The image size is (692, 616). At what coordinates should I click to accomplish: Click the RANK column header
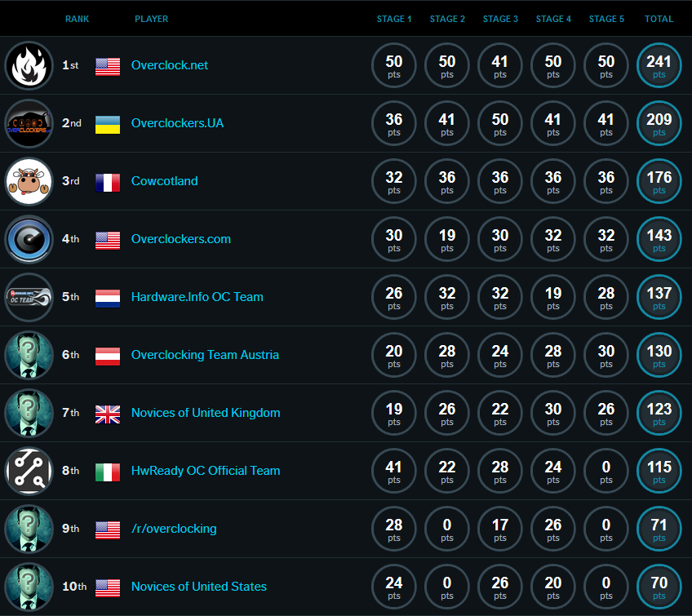click(x=78, y=19)
